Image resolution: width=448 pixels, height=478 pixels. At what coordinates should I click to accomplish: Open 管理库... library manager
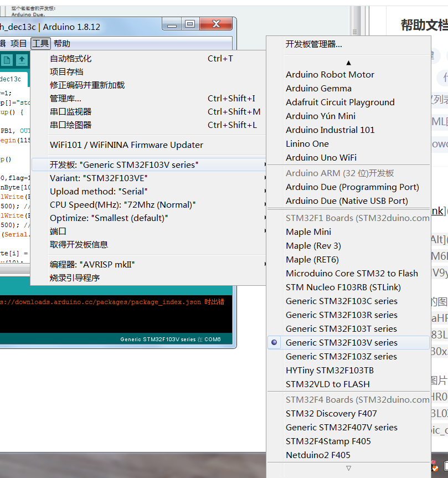(148, 99)
